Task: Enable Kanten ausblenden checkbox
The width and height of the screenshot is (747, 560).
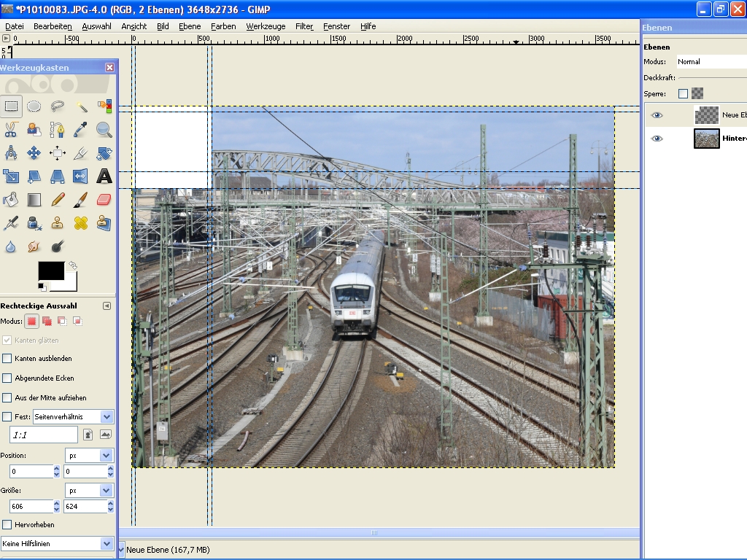Action: point(7,358)
